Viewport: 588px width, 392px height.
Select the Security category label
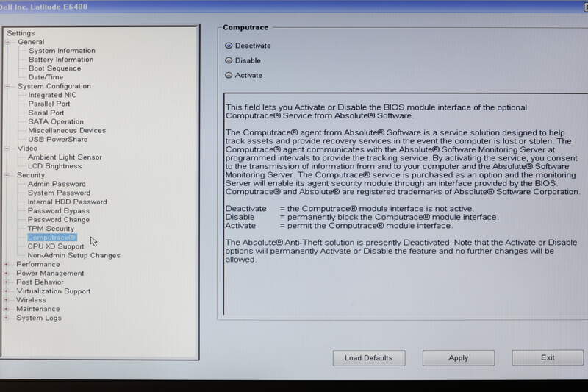(x=31, y=175)
